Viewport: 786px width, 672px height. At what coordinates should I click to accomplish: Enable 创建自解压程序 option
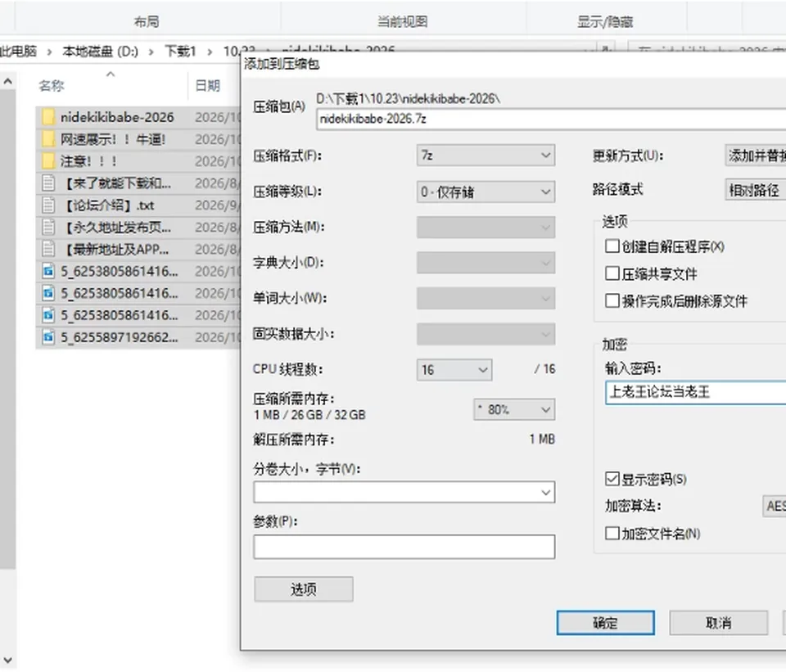click(x=612, y=246)
